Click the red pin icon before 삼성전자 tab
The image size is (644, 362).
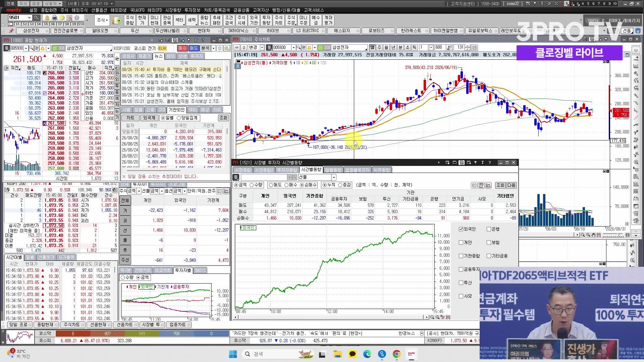point(11,31)
